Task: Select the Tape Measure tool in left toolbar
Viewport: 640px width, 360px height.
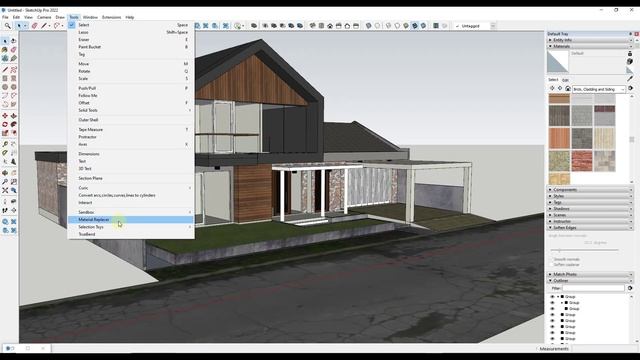Action: (5, 144)
